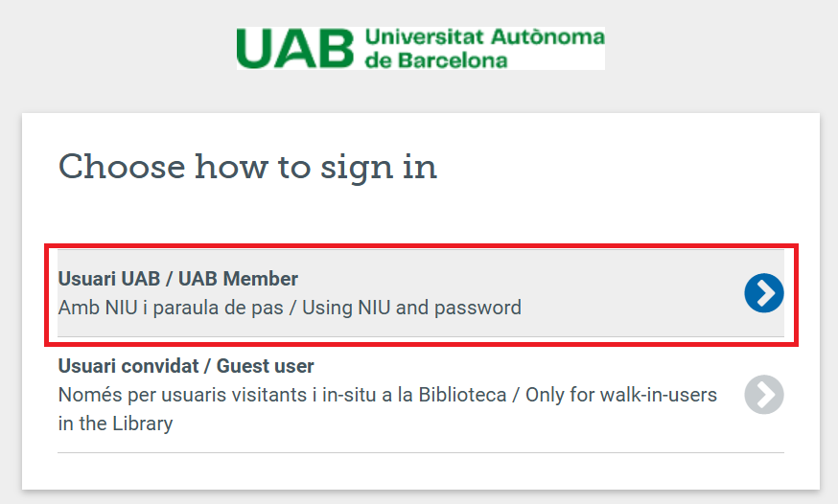The image size is (838, 504).
Task: Click the 'Guest user' bold title text
Action: (265, 366)
